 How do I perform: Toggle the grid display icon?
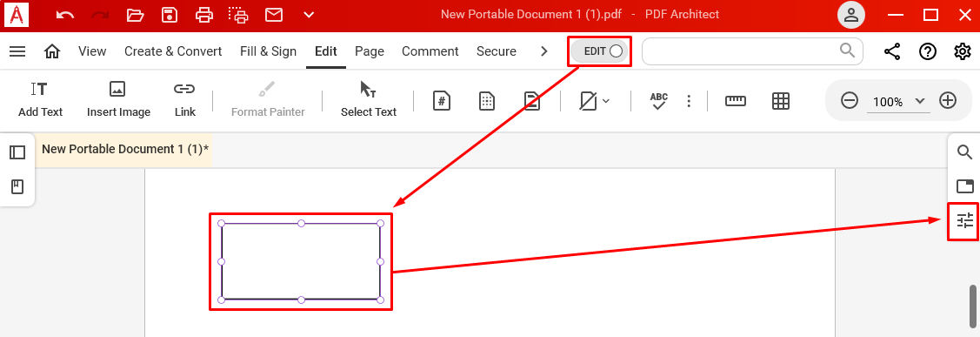pos(781,101)
